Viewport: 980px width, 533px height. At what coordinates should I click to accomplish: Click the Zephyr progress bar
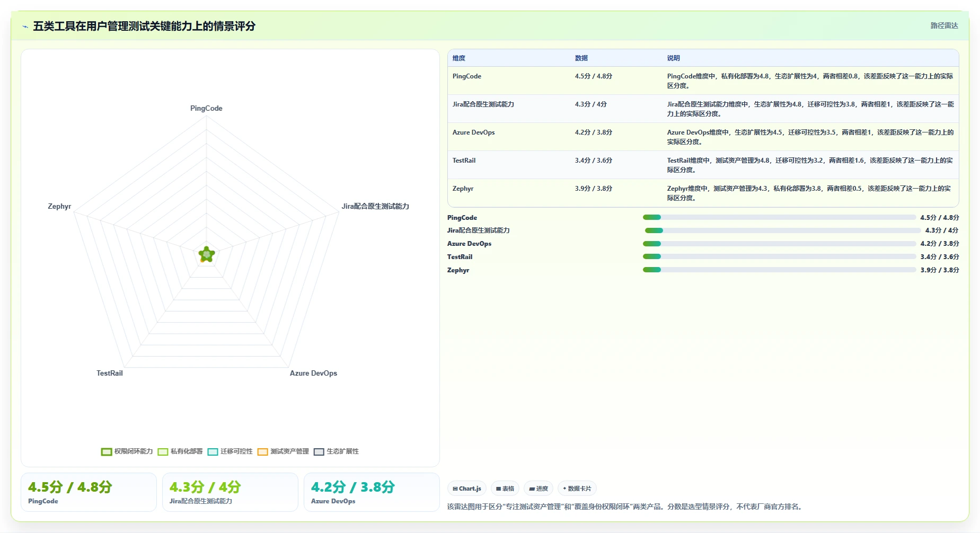click(x=779, y=270)
